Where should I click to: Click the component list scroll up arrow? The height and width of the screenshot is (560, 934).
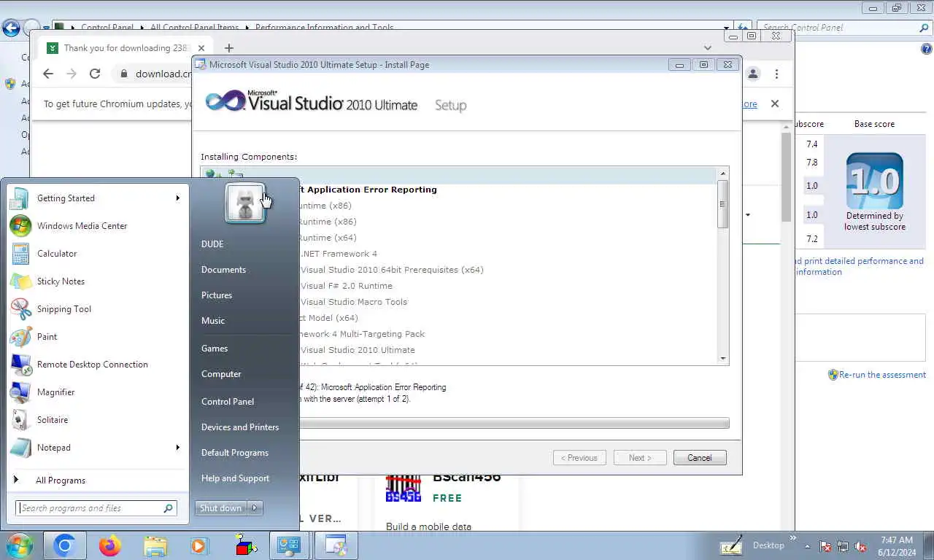click(723, 174)
